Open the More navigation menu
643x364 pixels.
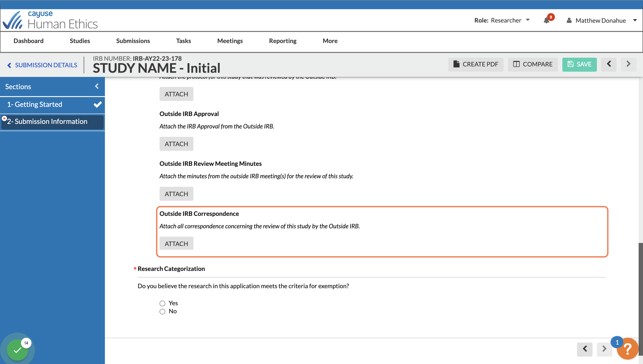[x=330, y=41]
